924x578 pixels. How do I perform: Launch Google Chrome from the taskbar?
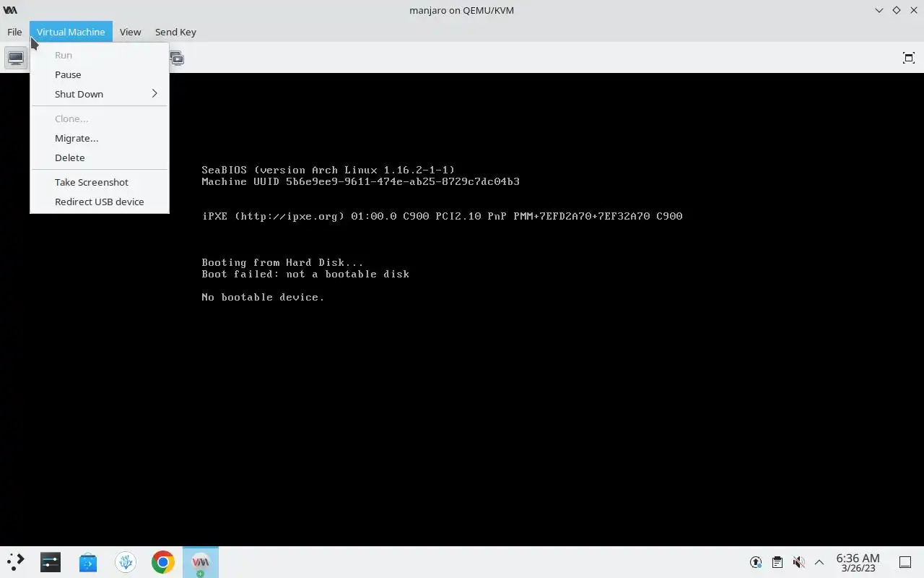click(163, 562)
